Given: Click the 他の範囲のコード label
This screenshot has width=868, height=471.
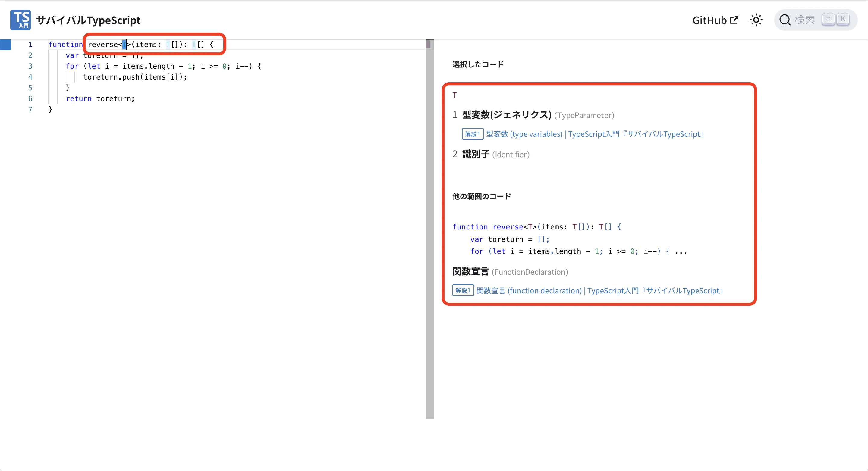Looking at the screenshot, I should [482, 196].
